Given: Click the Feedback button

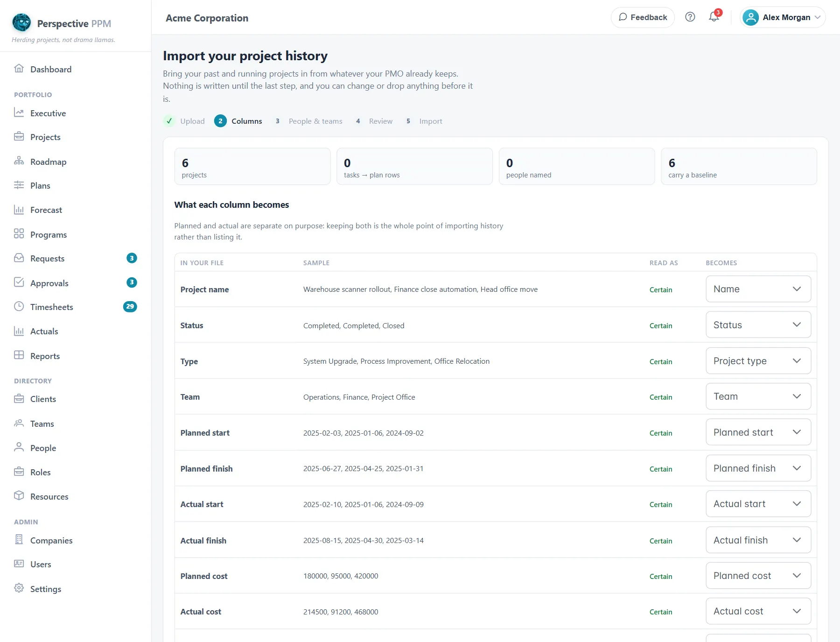Looking at the screenshot, I should coord(643,17).
